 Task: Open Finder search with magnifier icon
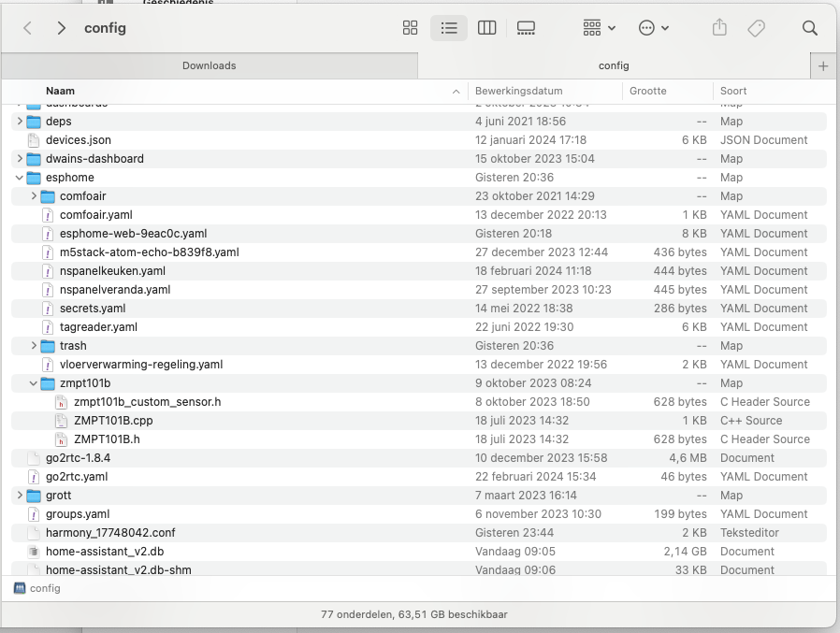[810, 28]
